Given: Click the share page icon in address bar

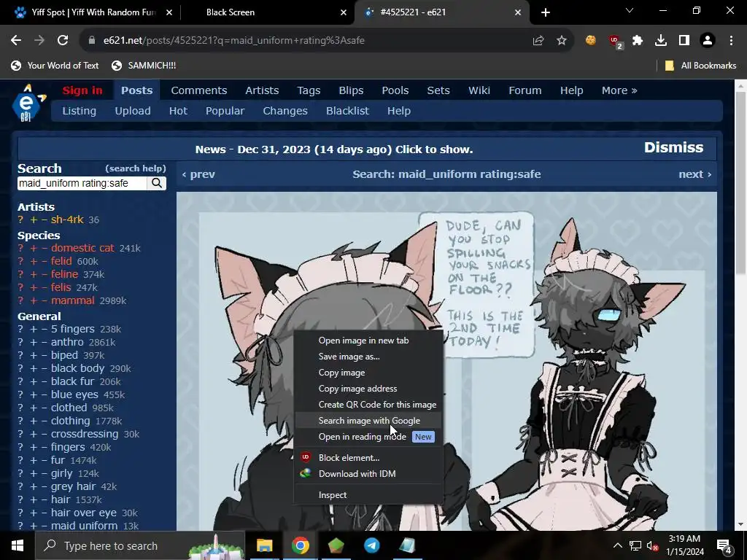Looking at the screenshot, I should (538, 41).
